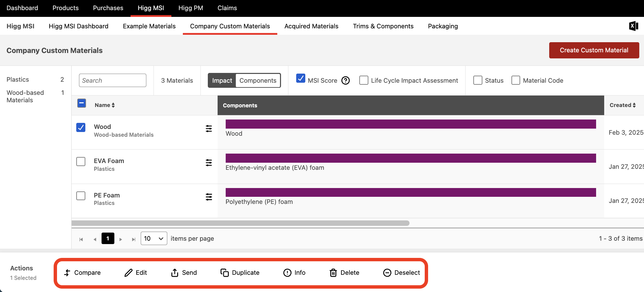Open the Higg MSI Dashboard tab
The height and width of the screenshot is (292, 644).
[79, 26]
